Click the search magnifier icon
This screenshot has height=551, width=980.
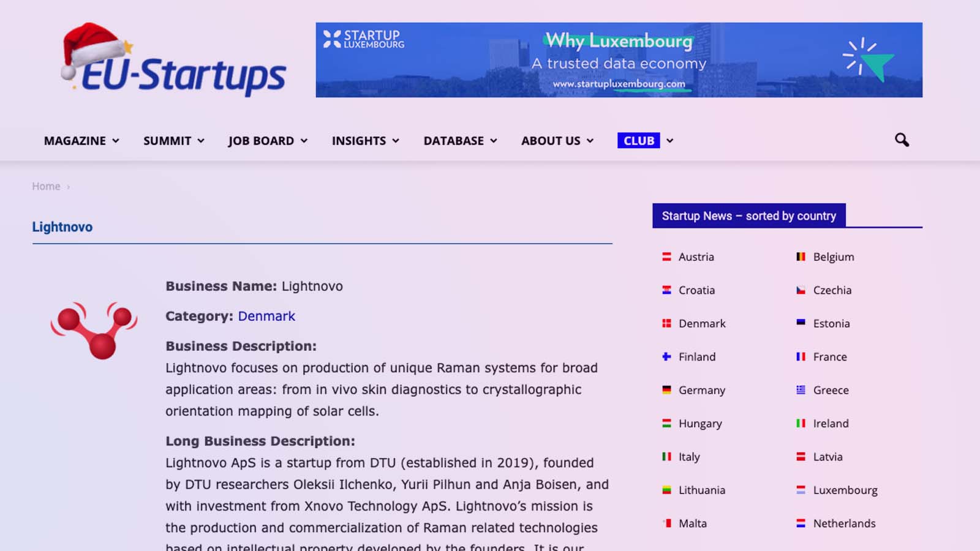click(x=902, y=140)
